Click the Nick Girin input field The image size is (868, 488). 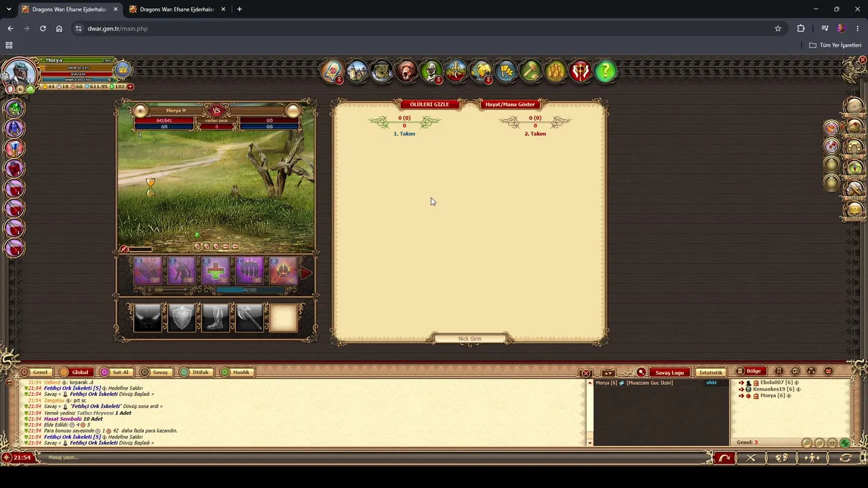tap(470, 339)
